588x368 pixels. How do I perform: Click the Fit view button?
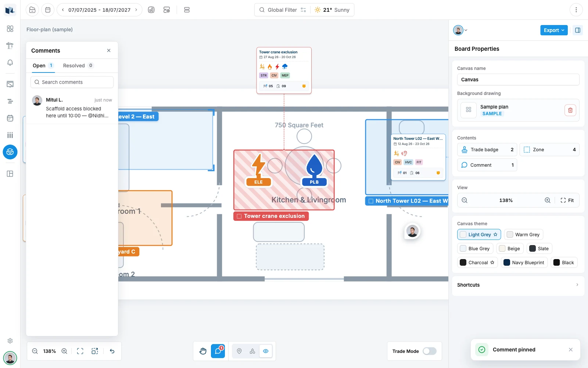(x=567, y=200)
